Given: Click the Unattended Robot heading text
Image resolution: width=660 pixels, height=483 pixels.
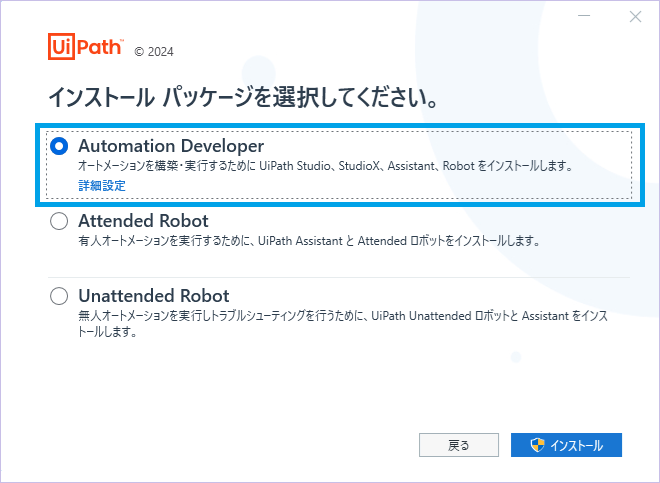Looking at the screenshot, I should click(x=154, y=296).
